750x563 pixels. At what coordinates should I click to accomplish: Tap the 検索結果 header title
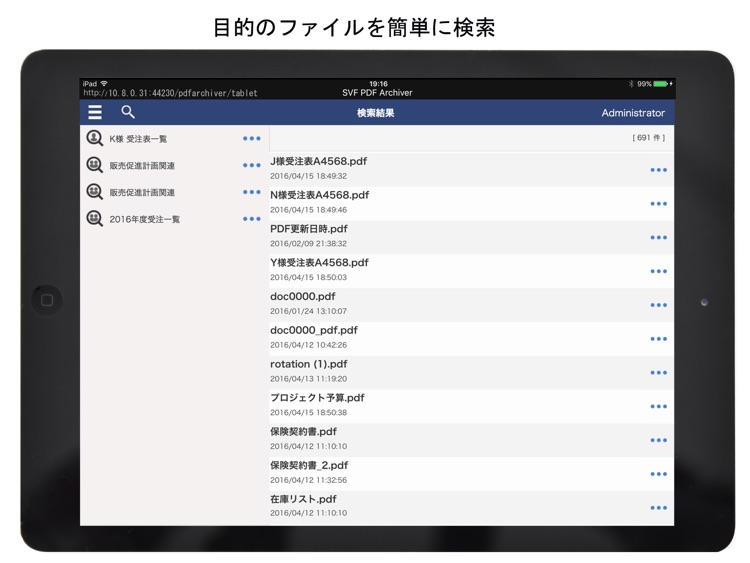[x=375, y=113]
